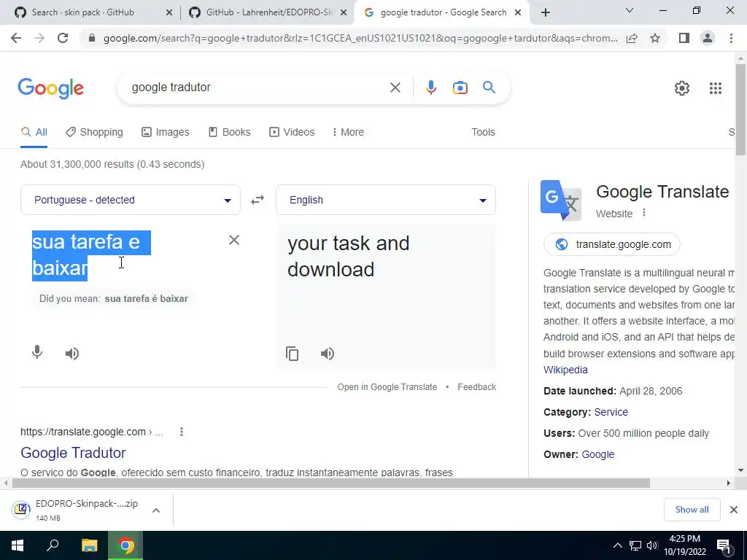Expand options for EDOPRO-Skinpack zip download
Viewport: 747px width, 560px height.
[x=156, y=510]
